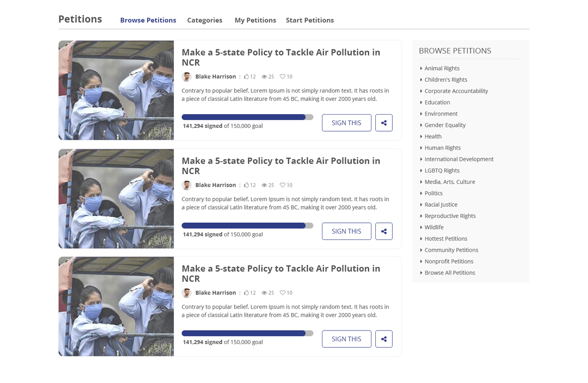588x383 pixels.
Task: Click heart icon on third petition
Action: click(282, 293)
